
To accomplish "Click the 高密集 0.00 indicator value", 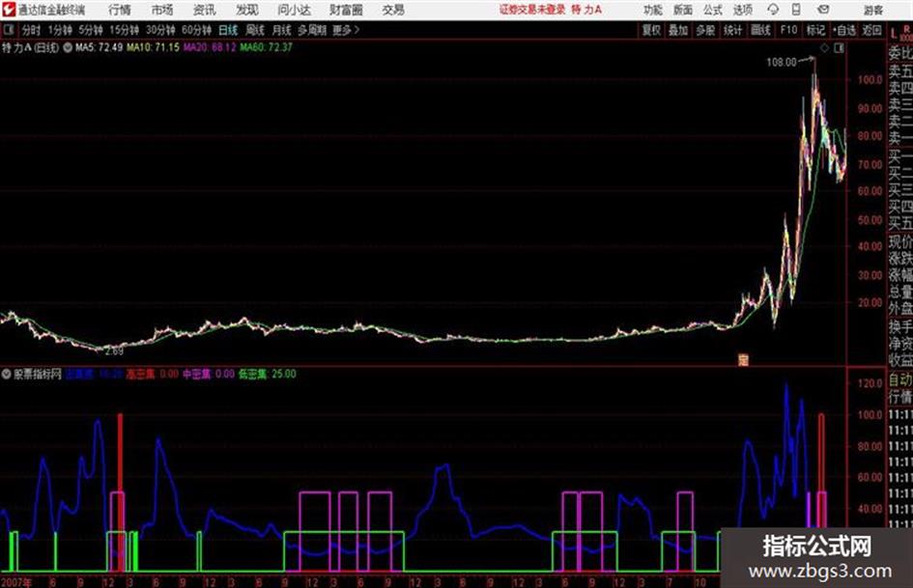I will [152, 374].
